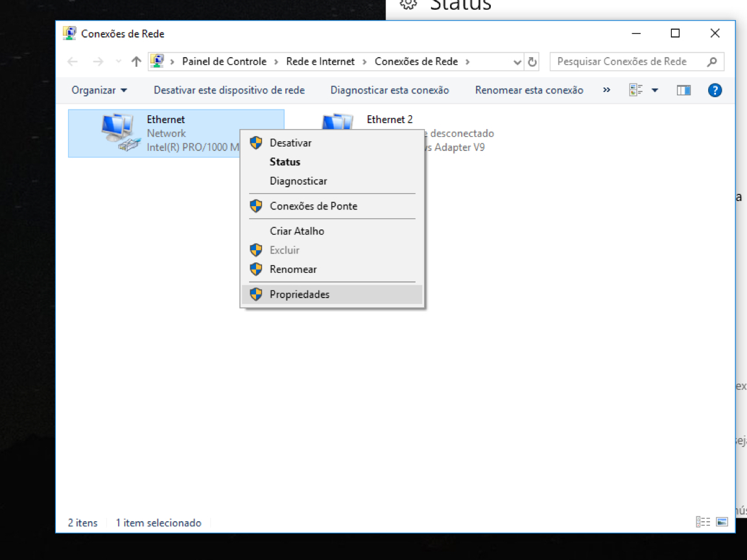This screenshot has height=560, width=747.
Task: Open the help question mark icon
Action: (715, 90)
